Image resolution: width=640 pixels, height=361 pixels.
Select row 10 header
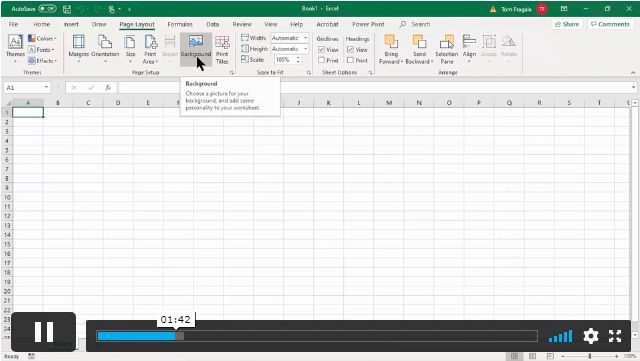pos(7,197)
